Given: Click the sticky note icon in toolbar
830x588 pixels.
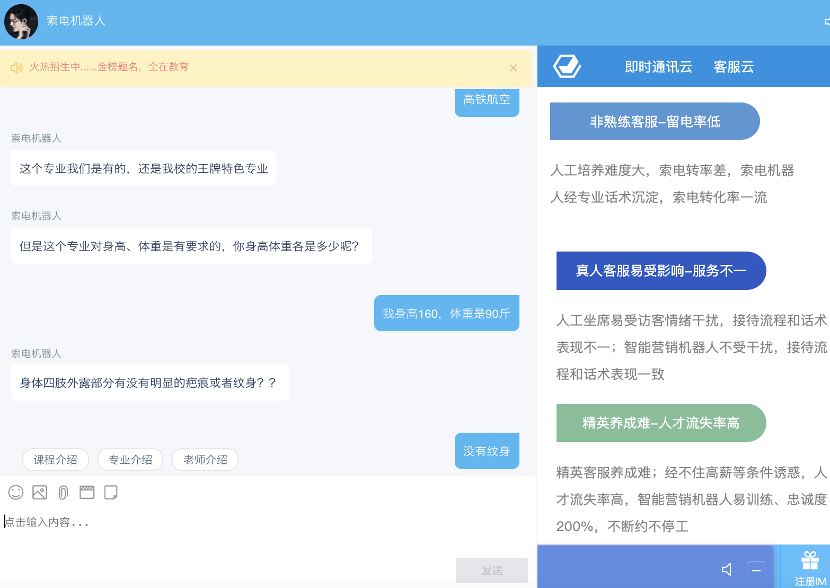Looking at the screenshot, I should tap(111, 492).
